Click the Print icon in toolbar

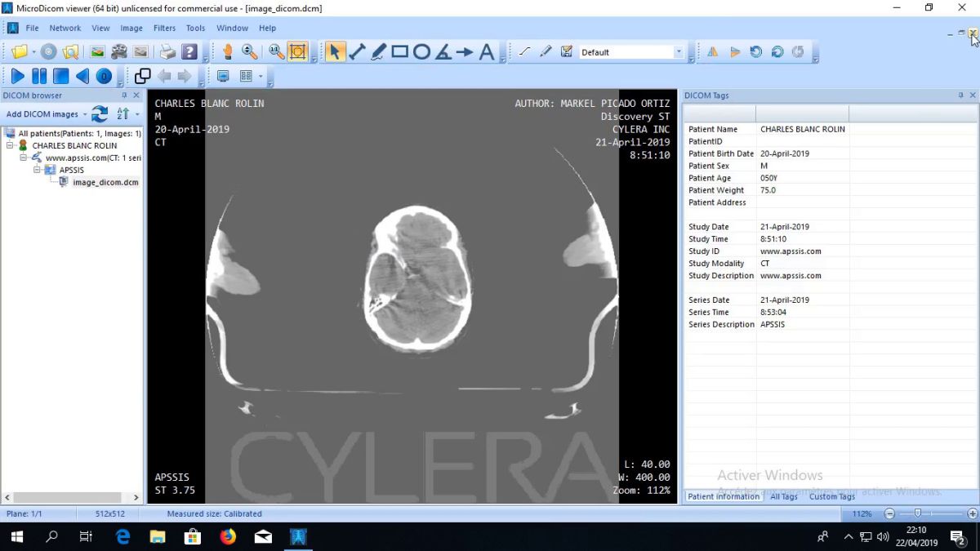coord(167,52)
